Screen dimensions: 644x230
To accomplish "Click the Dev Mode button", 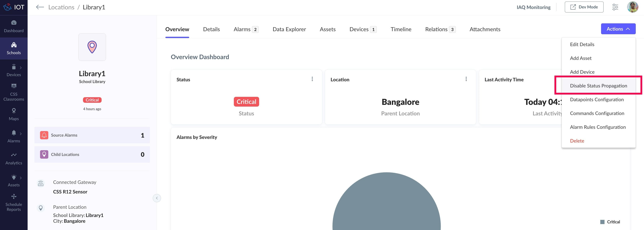I will click(584, 7).
